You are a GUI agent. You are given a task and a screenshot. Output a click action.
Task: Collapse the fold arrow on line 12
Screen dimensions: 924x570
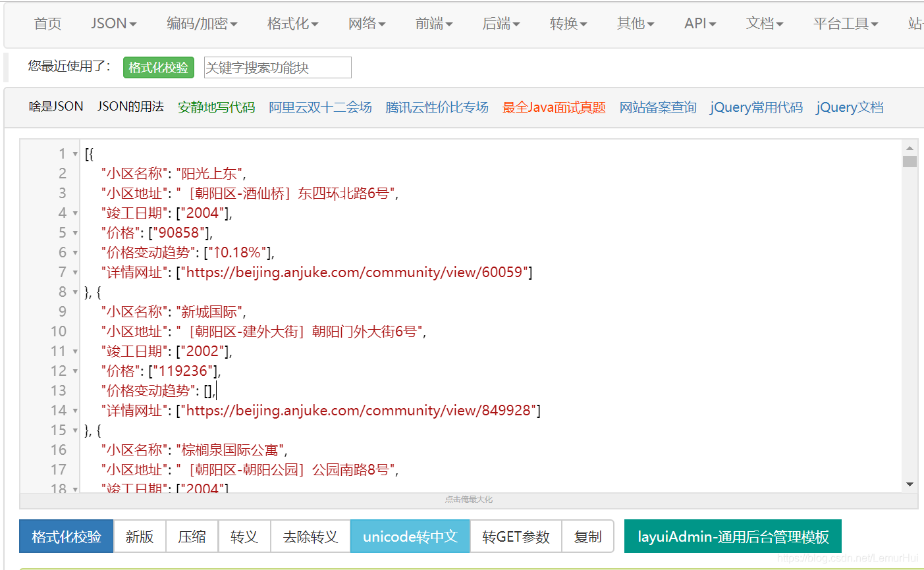coord(75,371)
